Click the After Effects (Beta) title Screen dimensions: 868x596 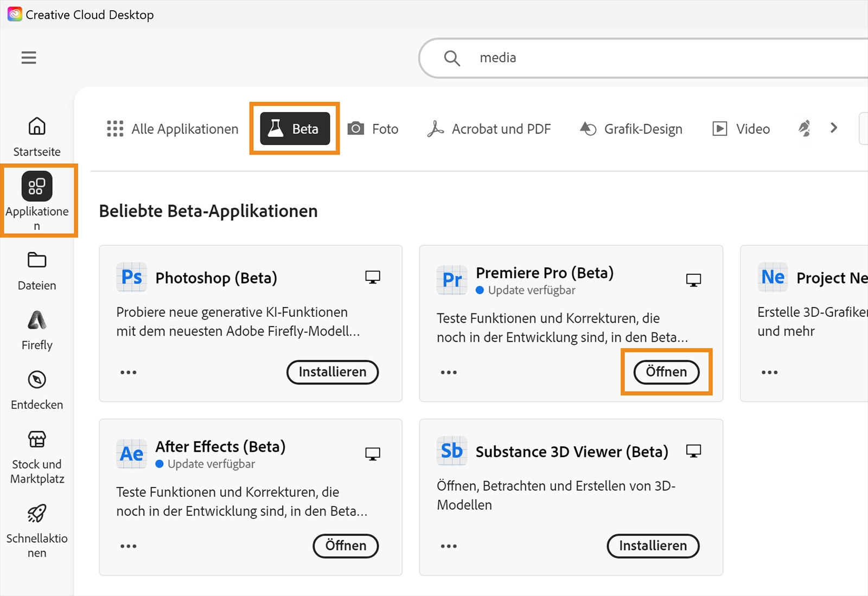click(x=220, y=446)
